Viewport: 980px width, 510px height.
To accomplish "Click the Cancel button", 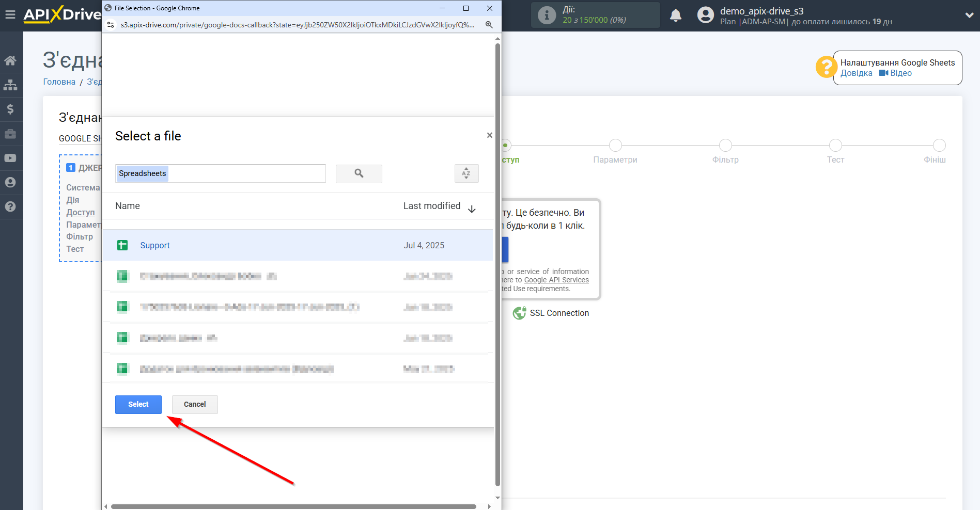I will point(195,405).
